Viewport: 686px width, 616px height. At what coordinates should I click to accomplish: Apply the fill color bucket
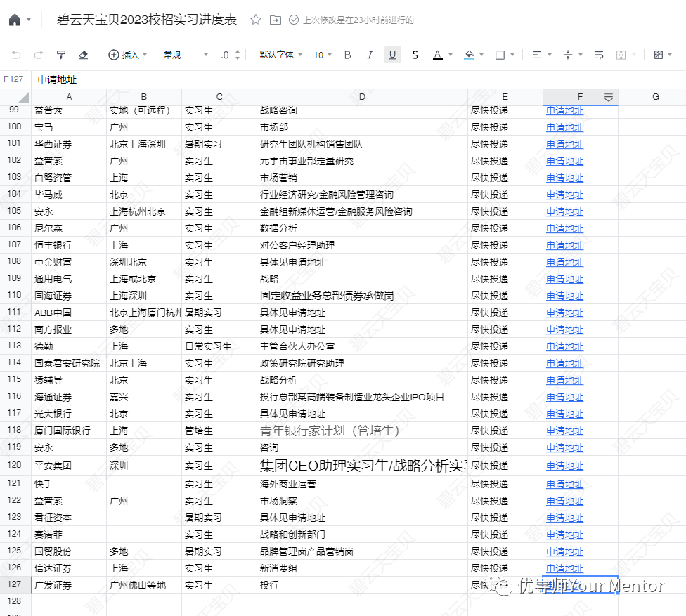point(469,55)
